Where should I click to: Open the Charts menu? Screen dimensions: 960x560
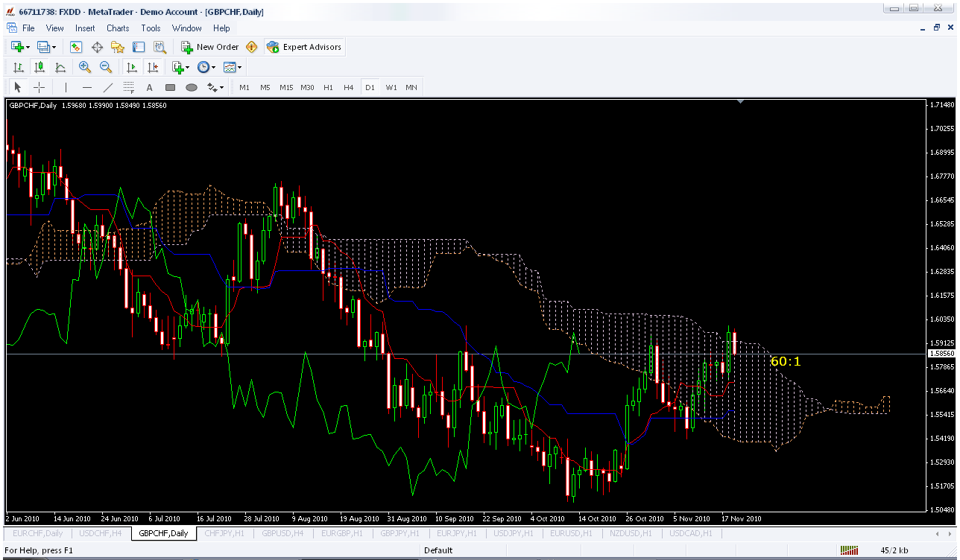pos(118,28)
